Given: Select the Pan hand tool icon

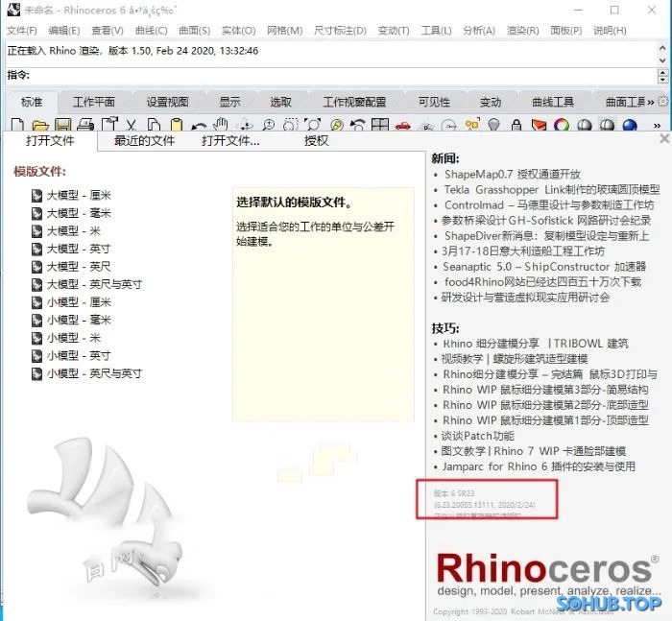Looking at the screenshot, I should pos(221,125).
